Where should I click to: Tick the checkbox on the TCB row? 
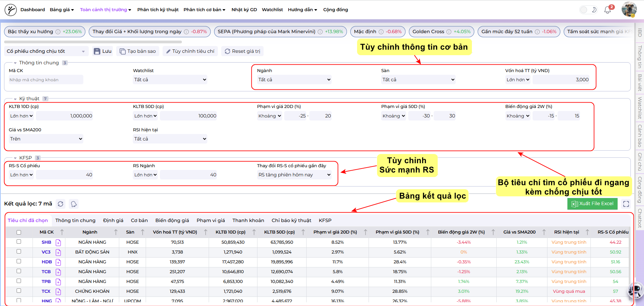(19, 272)
